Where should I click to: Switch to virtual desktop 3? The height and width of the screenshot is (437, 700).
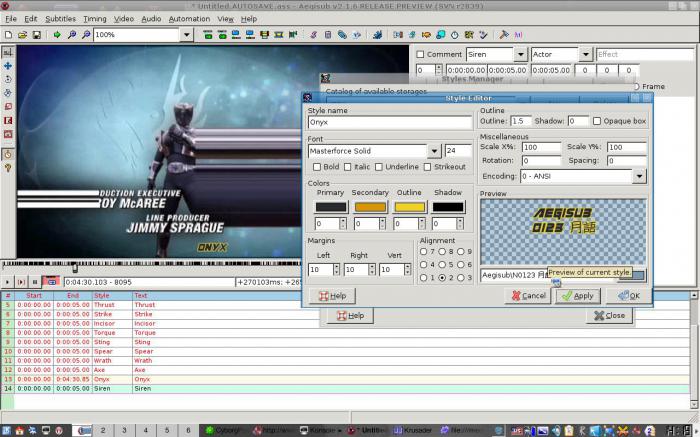pos(124,430)
